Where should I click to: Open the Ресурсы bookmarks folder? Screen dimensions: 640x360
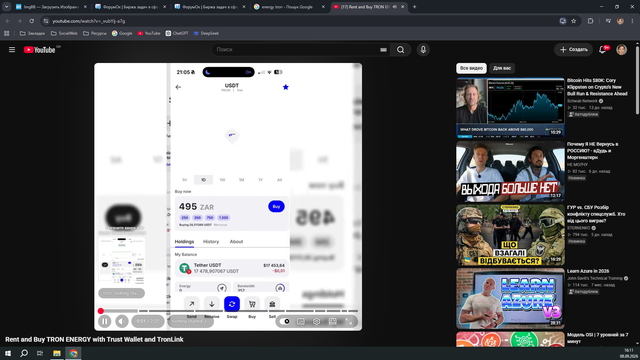(x=95, y=33)
